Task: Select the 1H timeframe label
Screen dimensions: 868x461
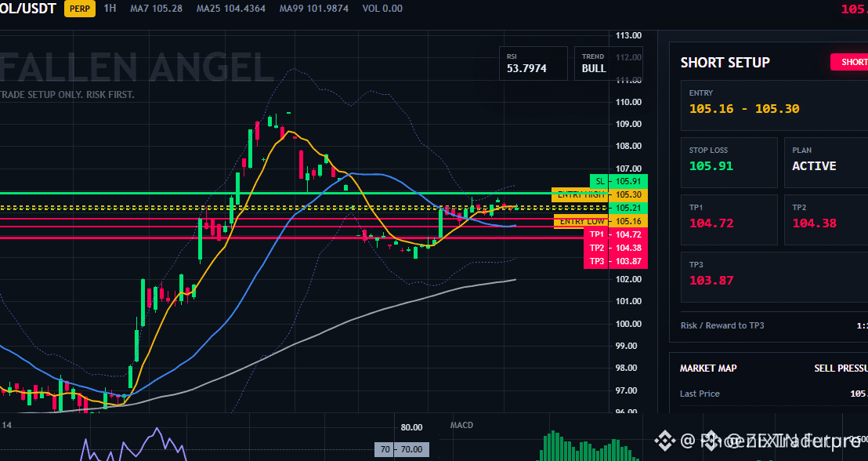Action: tap(110, 9)
